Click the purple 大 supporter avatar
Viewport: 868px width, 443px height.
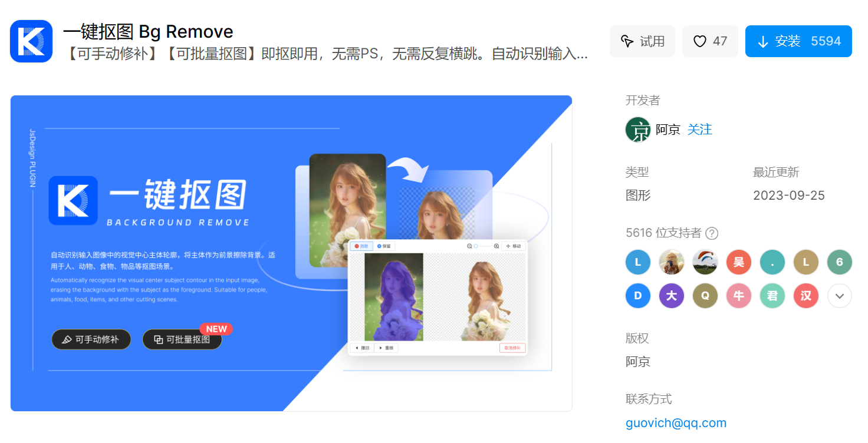pos(671,296)
